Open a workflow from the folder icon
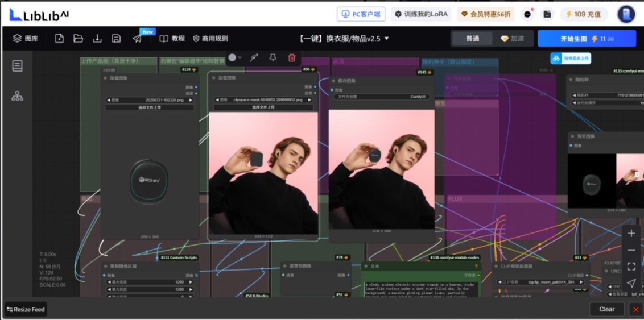Image resolution: width=644 pixels, height=320 pixels. (x=78, y=39)
